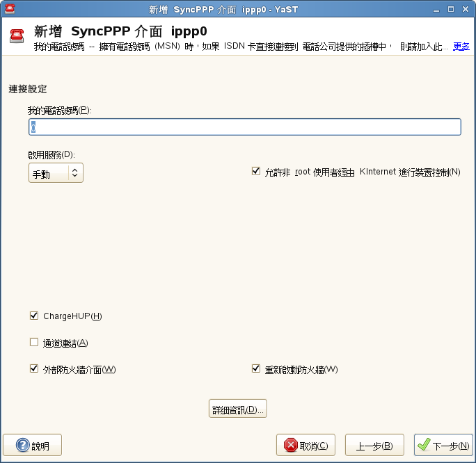Close the YaST window
The image size is (476, 463).
tap(466, 10)
